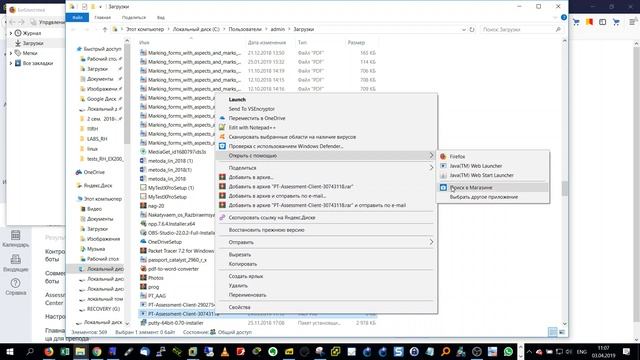The height and width of the screenshot is (360, 640).
Task: Expand the 'Отправить' submenu arrow
Action: 431,242
